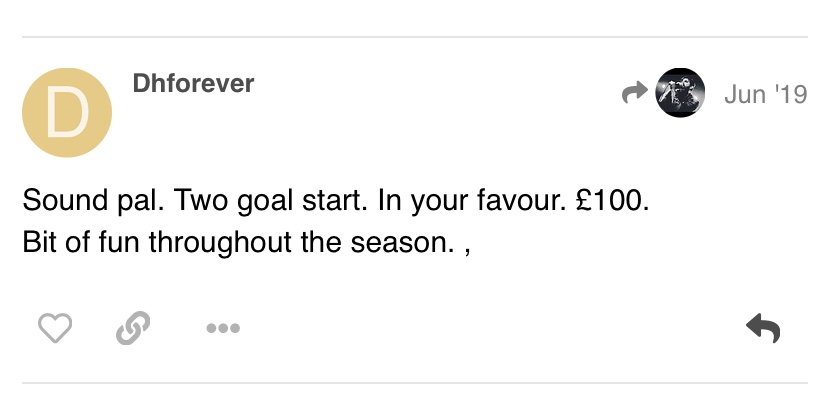The height and width of the screenshot is (407, 828).
Task: Reply to Dhforever's post using arrow icon
Action: click(x=763, y=328)
